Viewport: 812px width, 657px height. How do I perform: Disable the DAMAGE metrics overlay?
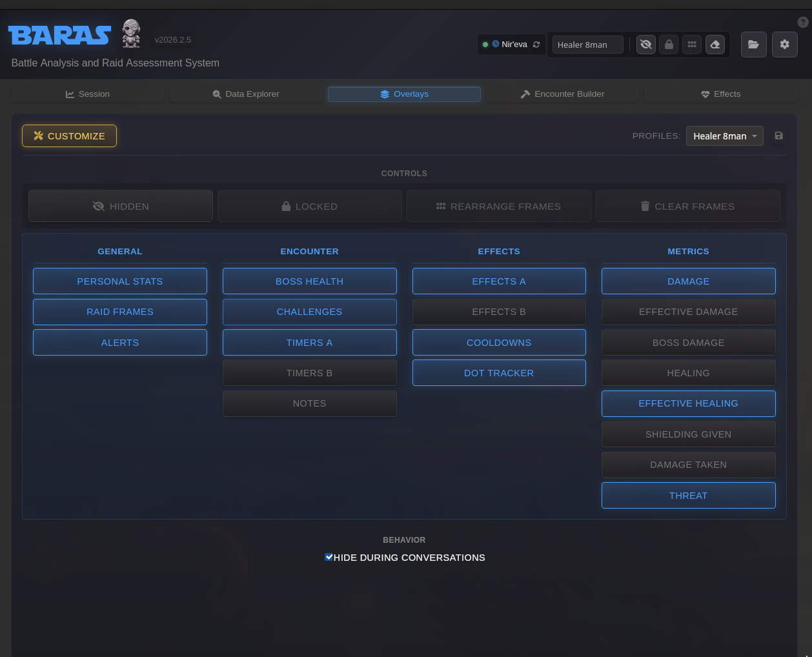point(688,281)
